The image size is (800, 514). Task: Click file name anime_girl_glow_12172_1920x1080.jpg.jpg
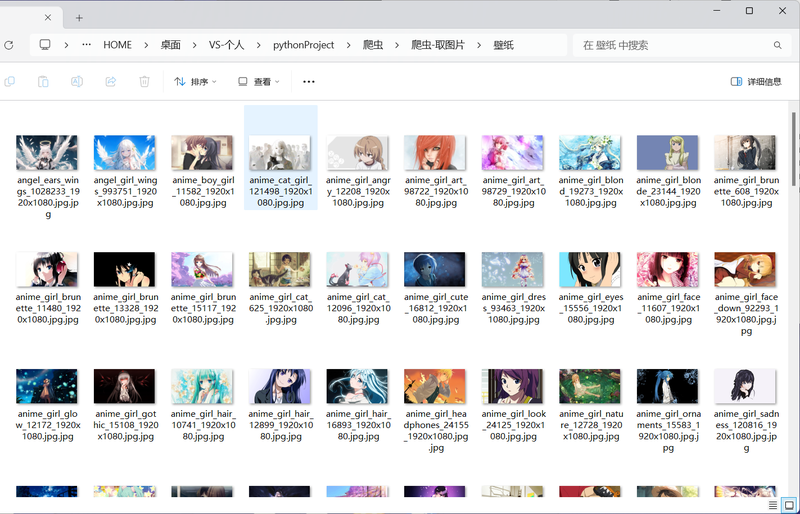48,425
